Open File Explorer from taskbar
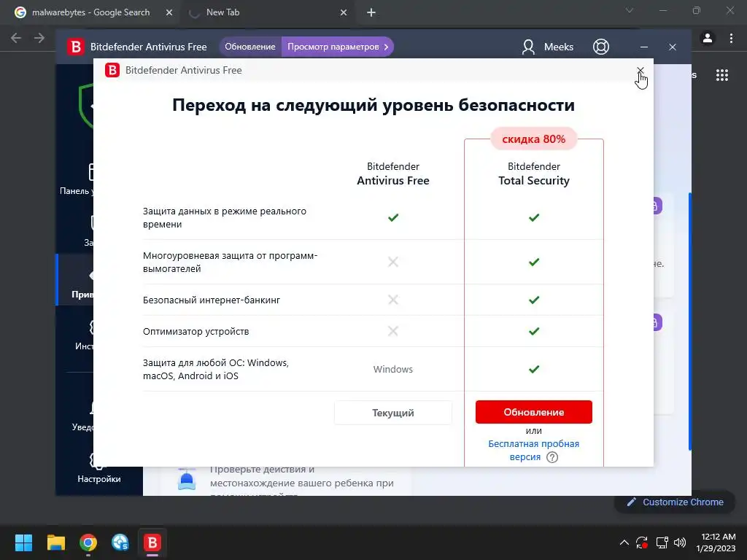This screenshot has width=747, height=560. click(55, 542)
